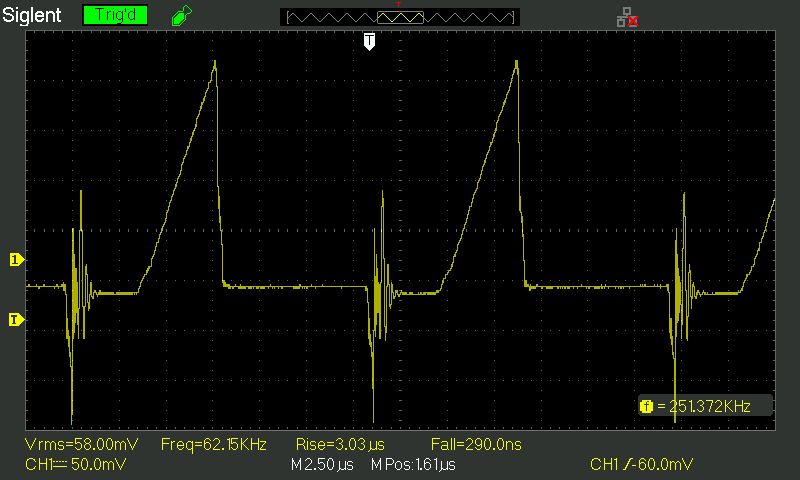Click the frequency counter icon labeled f
The width and height of the screenshot is (800, 480).
point(646,407)
